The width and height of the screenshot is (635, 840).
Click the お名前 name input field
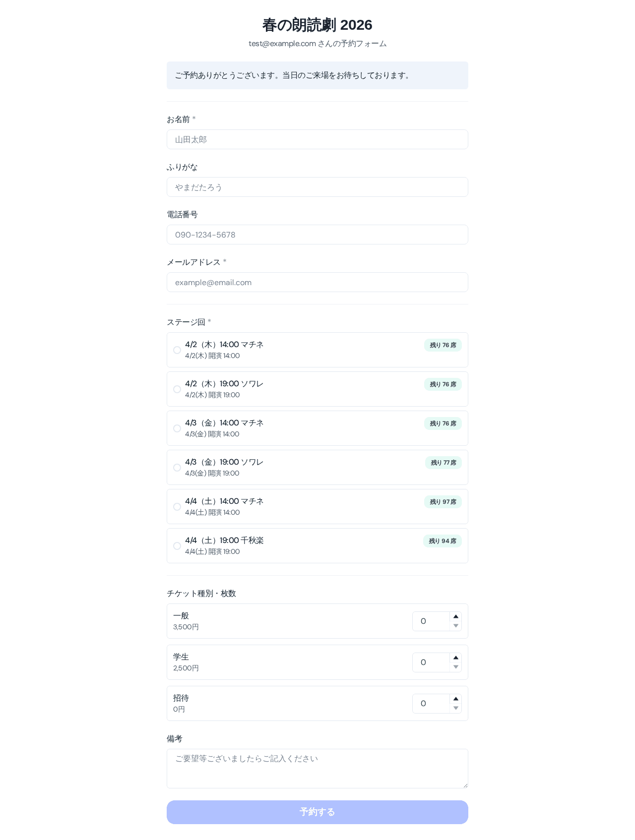317,139
